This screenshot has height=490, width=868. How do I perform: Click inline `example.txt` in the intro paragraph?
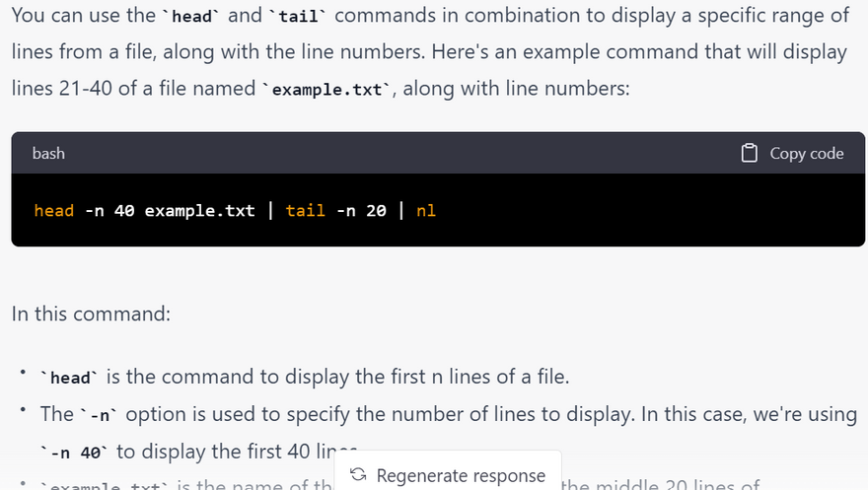(327, 90)
